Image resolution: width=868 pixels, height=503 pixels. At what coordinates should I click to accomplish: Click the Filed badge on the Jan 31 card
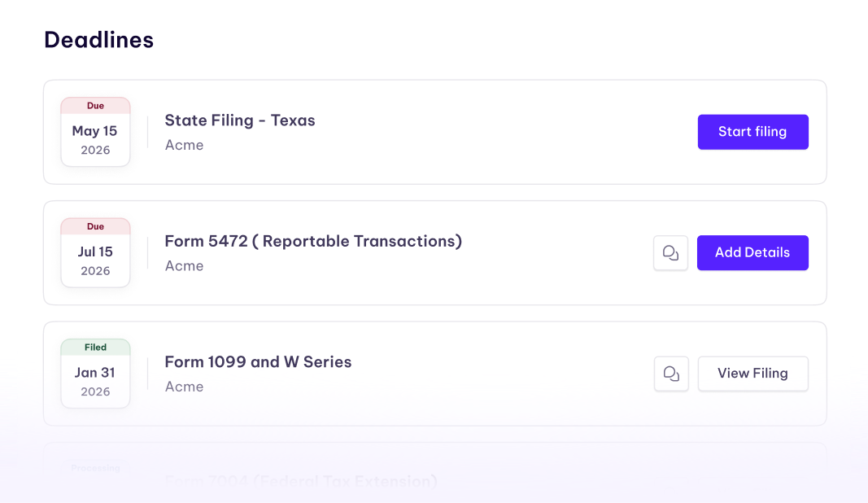pos(95,347)
